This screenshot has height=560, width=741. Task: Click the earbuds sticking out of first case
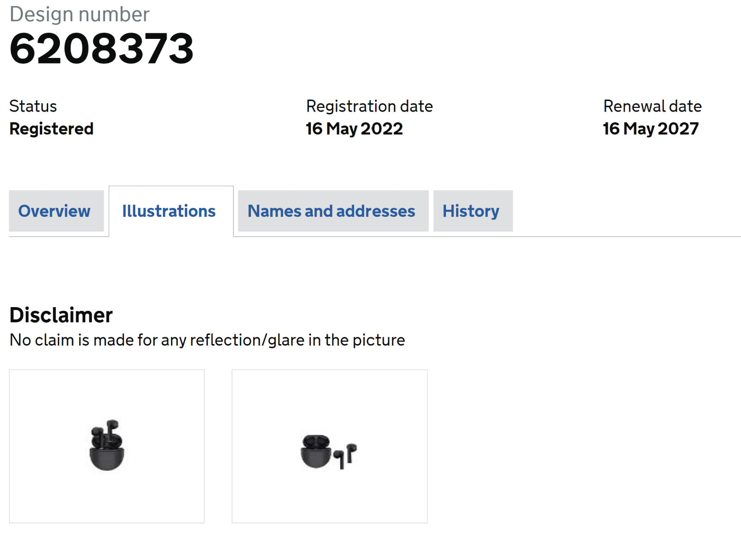click(106, 434)
